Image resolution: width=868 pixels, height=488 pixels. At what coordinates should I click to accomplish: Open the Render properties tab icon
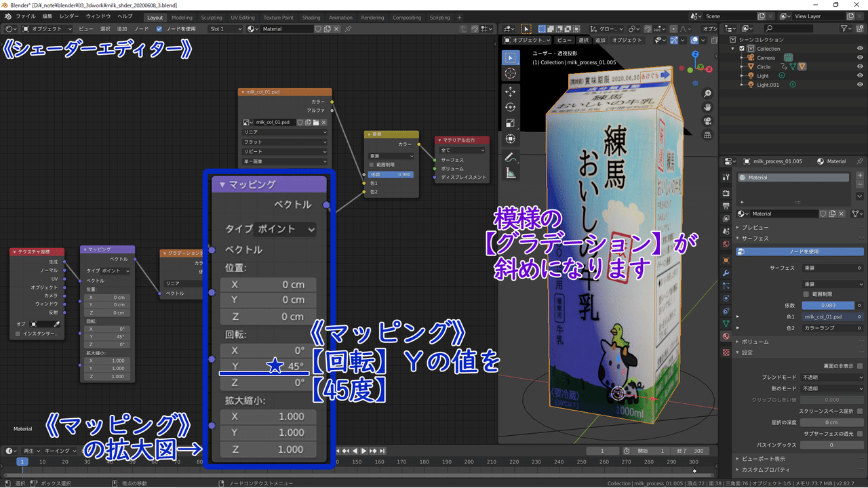point(726,193)
